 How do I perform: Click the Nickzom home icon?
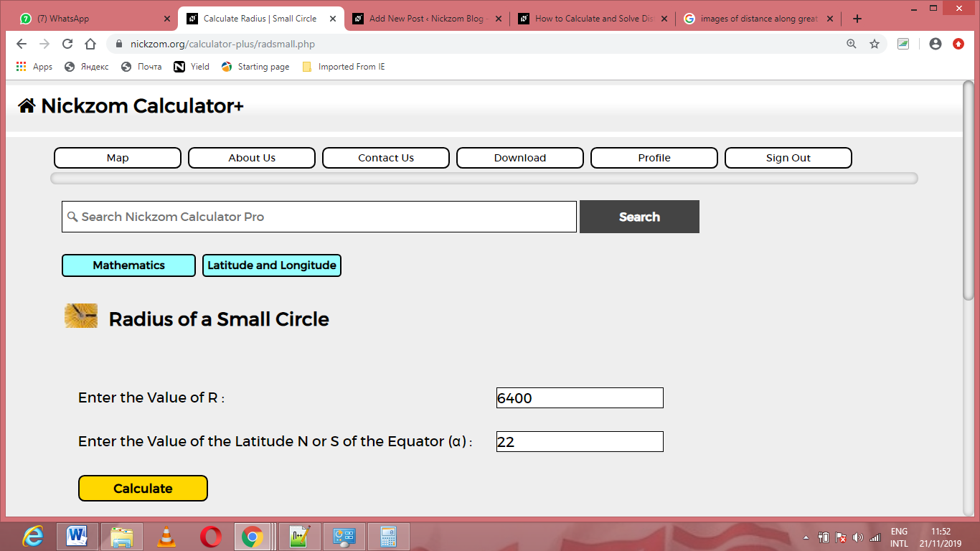tap(27, 106)
